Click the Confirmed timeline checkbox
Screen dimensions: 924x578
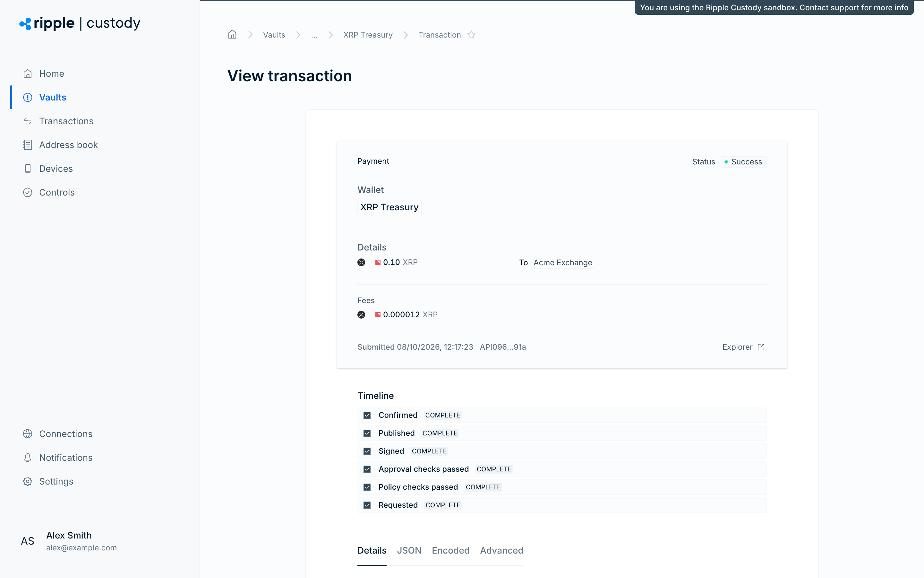point(367,415)
